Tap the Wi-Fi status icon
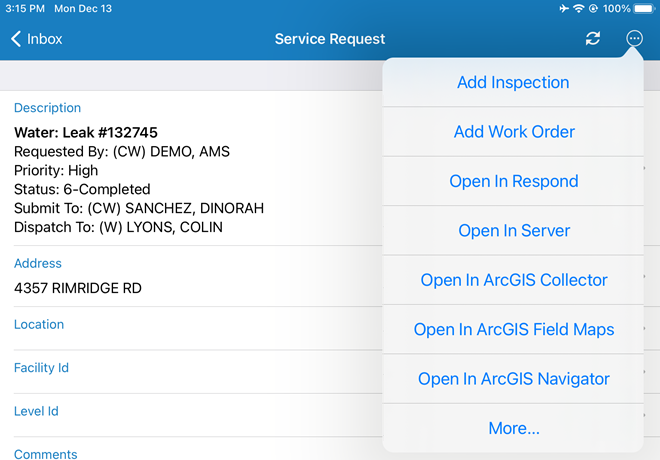 578,8
